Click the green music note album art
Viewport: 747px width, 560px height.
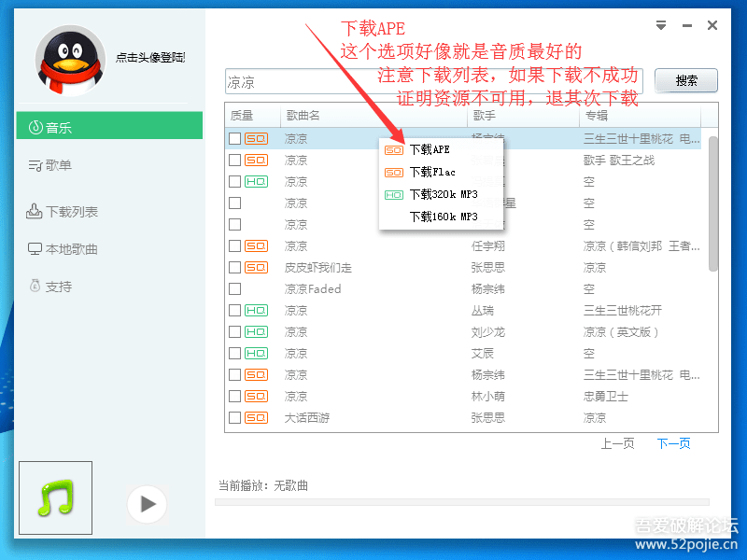[56, 497]
